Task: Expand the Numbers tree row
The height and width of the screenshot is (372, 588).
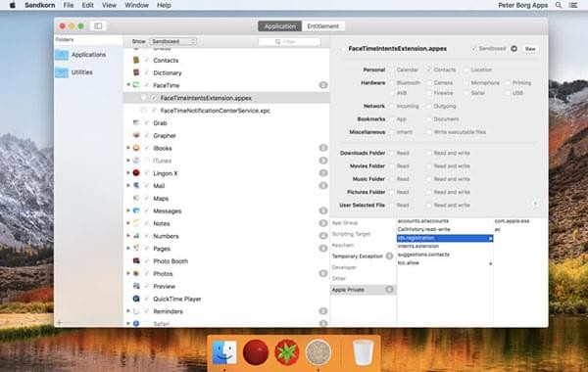Action: 128,236
